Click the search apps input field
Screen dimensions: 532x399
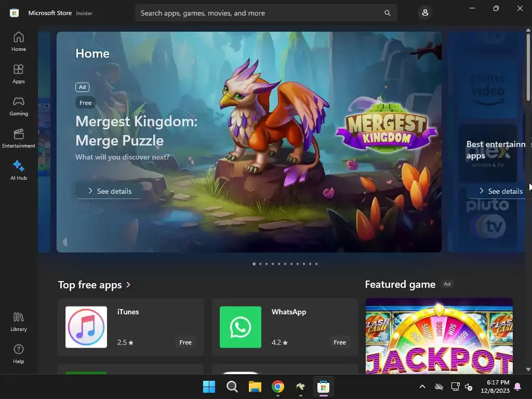click(266, 13)
